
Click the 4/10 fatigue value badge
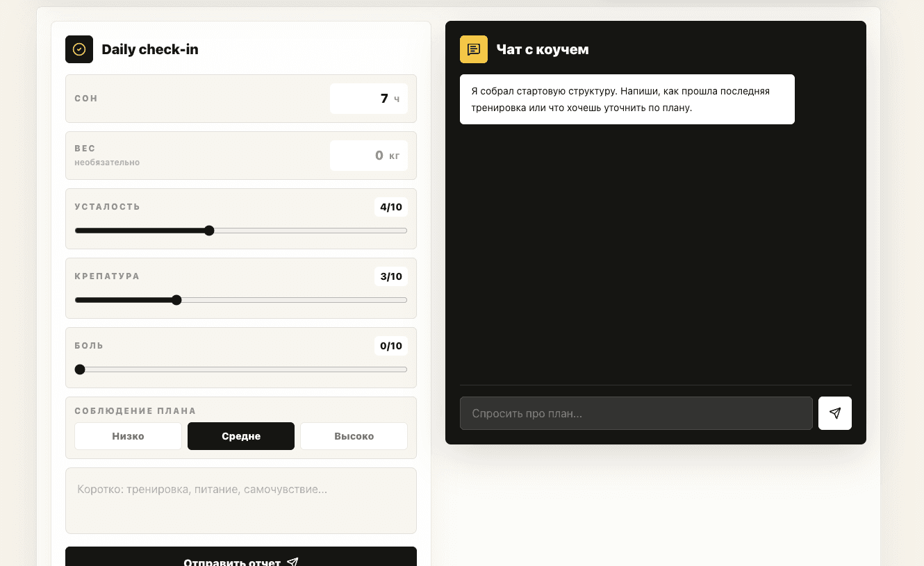[391, 207]
